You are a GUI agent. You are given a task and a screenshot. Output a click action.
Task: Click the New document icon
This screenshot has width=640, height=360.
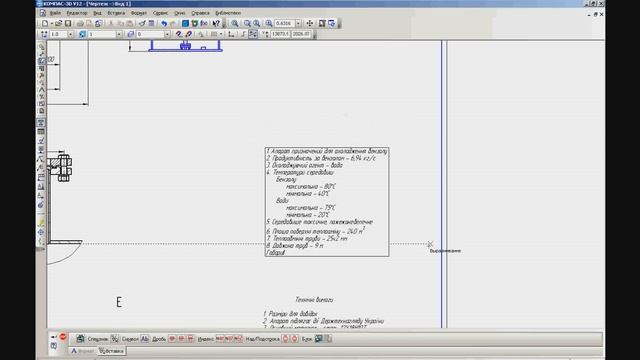45,24
